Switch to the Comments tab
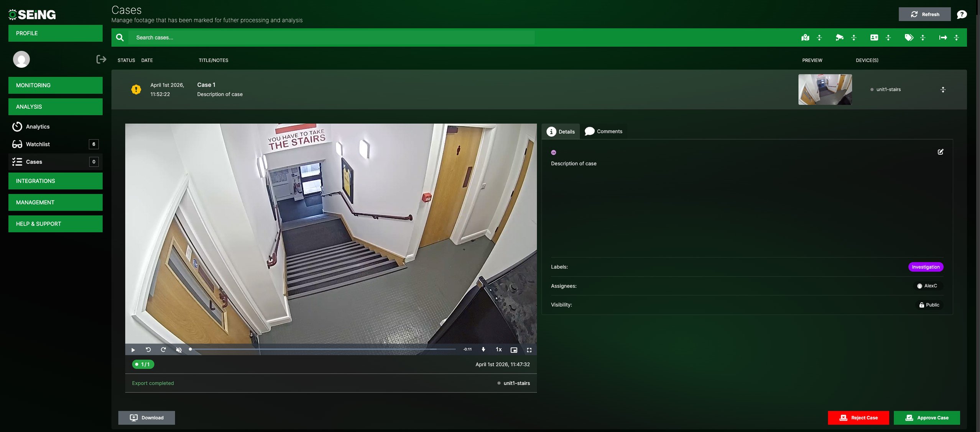This screenshot has width=980, height=432. [603, 131]
